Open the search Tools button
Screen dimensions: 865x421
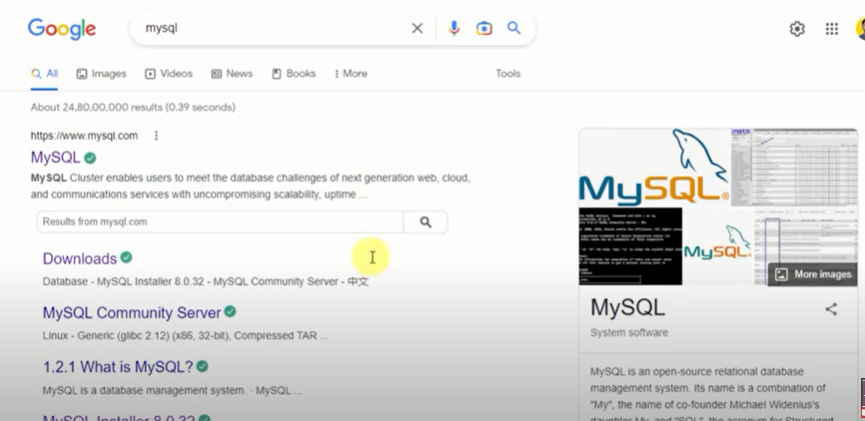coord(508,73)
